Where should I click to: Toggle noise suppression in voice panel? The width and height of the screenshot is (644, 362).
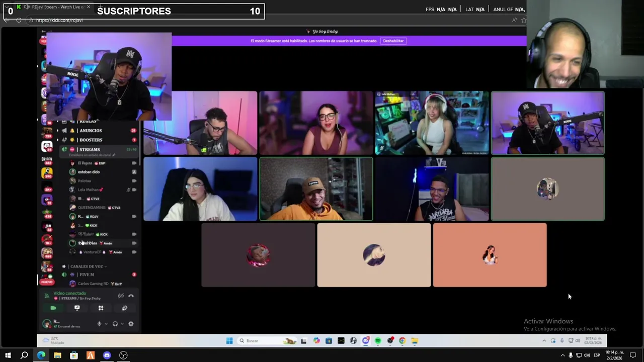pos(121,296)
